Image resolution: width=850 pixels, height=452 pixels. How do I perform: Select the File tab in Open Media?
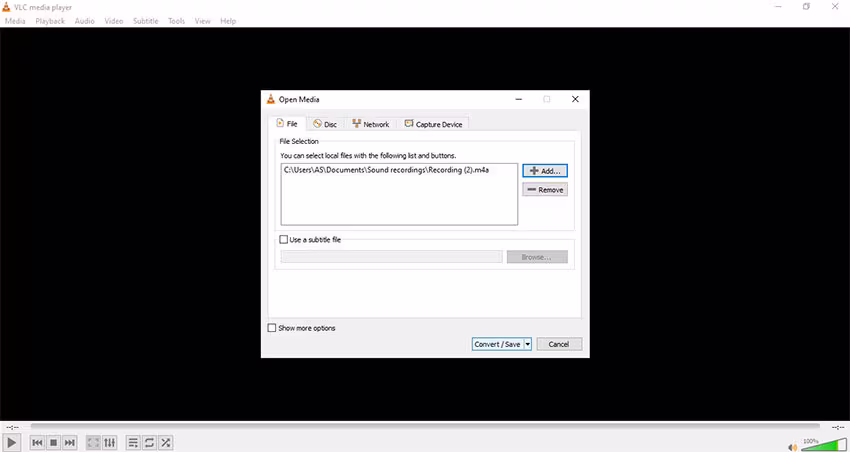(287, 124)
